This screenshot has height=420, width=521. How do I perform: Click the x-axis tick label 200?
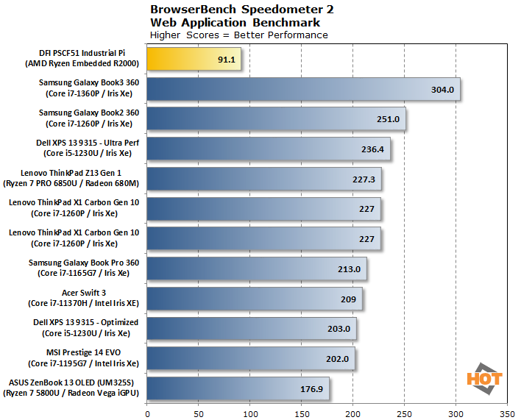coord(353,414)
